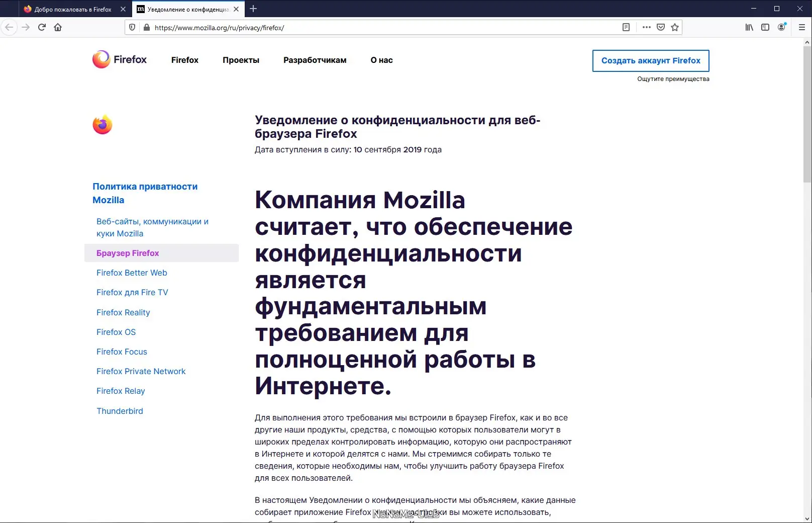Open the Проекты navigation menu
812x523 pixels.
pos(241,60)
